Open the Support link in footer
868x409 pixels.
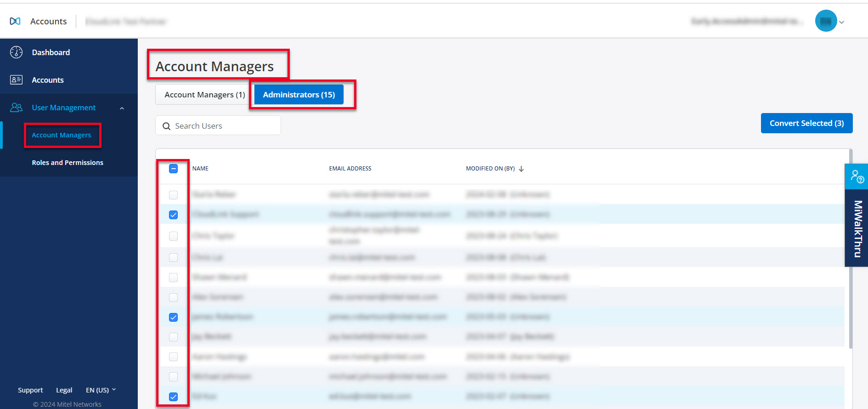point(30,390)
